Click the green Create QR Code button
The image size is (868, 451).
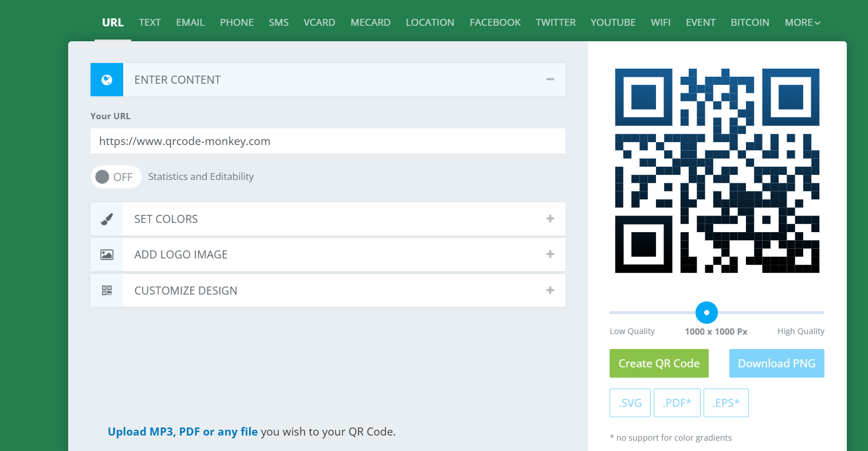(659, 363)
